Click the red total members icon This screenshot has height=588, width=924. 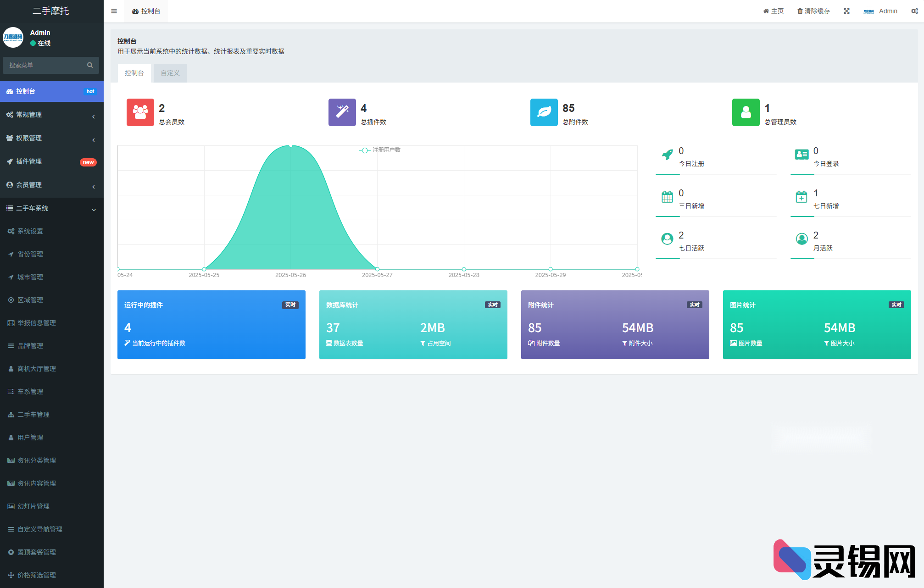(140, 112)
